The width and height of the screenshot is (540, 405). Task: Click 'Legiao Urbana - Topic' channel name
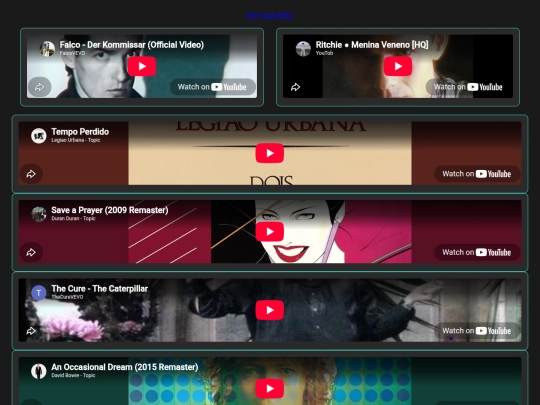click(75, 140)
